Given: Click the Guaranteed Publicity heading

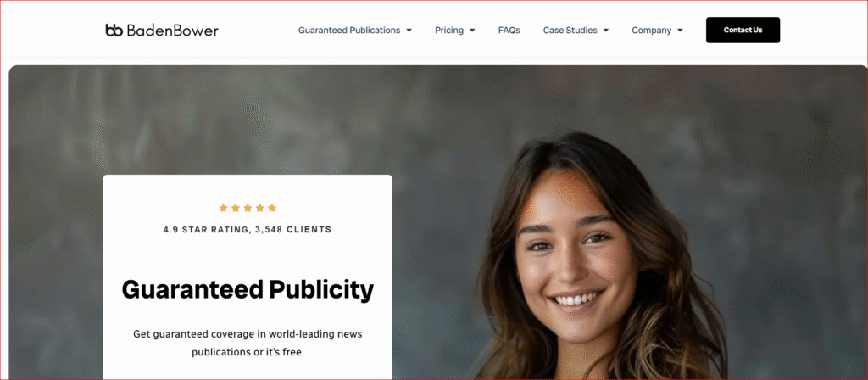Looking at the screenshot, I should (x=248, y=289).
